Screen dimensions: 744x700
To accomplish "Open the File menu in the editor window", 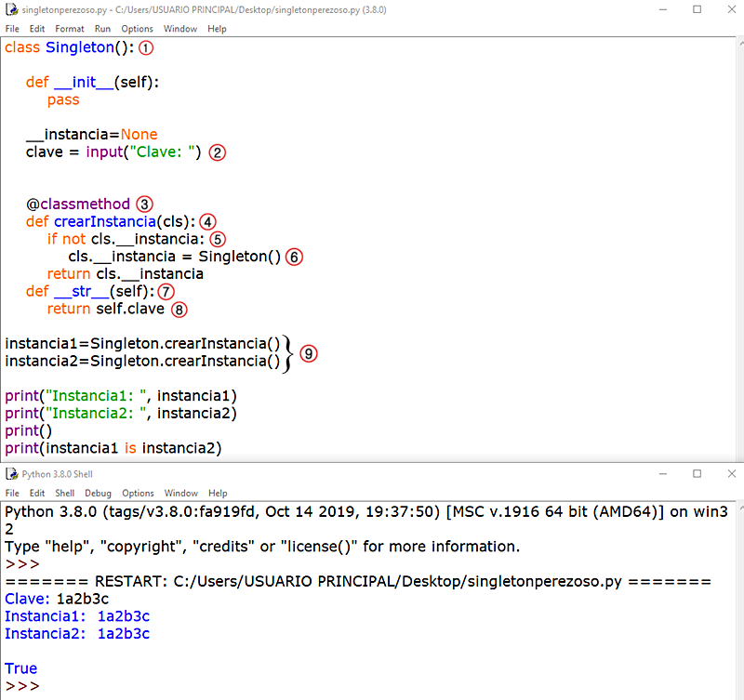I will pos(12,29).
